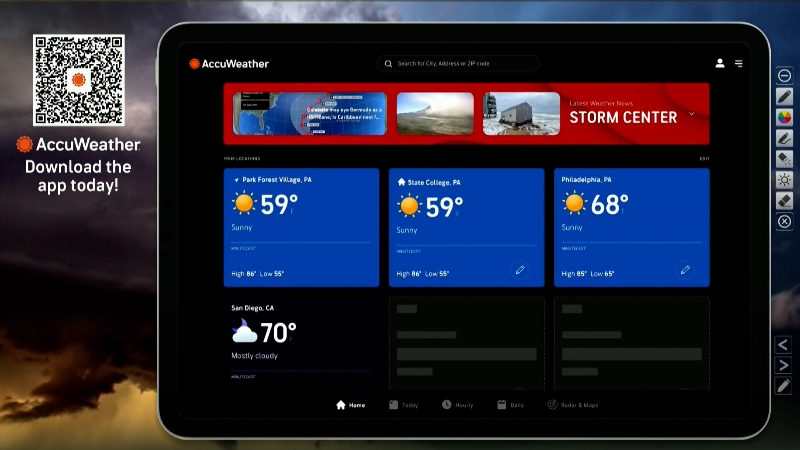Open the foggy landscape news thumbnail
Image resolution: width=800 pixels, height=450 pixels.
pyautogui.click(x=435, y=114)
